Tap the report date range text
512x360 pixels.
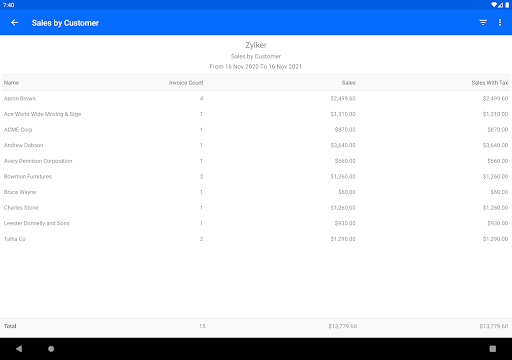pyautogui.click(x=256, y=67)
